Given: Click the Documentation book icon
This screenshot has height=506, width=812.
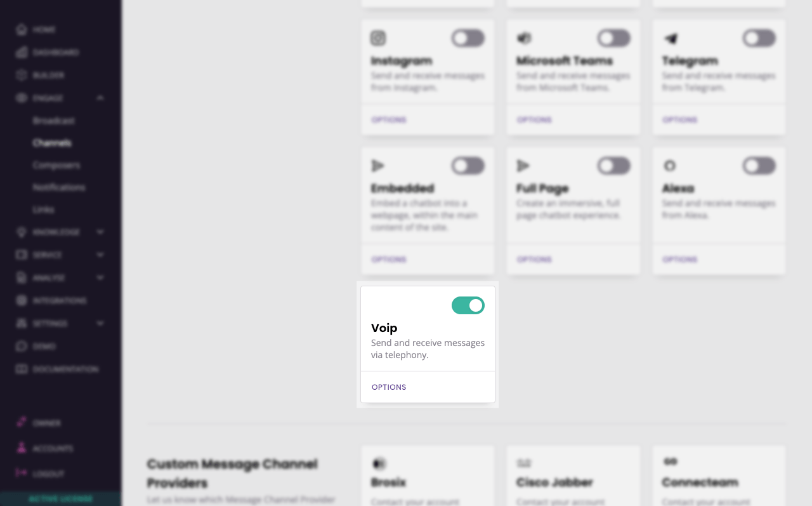Looking at the screenshot, I should [x=22, y=369].
